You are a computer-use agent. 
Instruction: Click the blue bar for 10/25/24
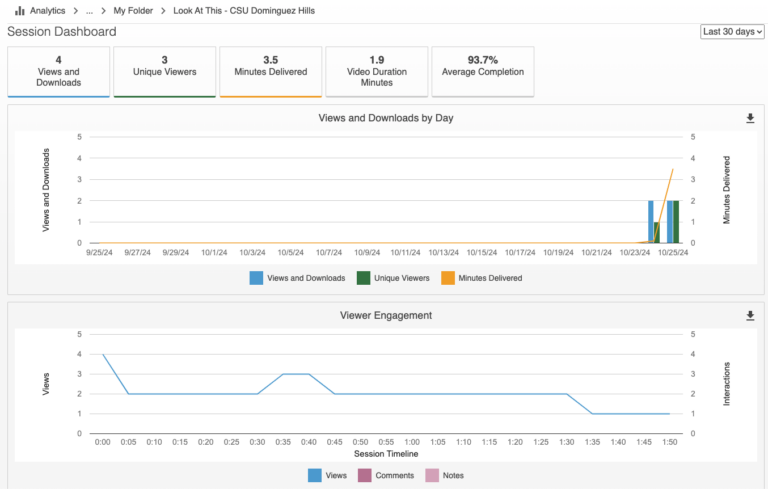coord(670,222)
